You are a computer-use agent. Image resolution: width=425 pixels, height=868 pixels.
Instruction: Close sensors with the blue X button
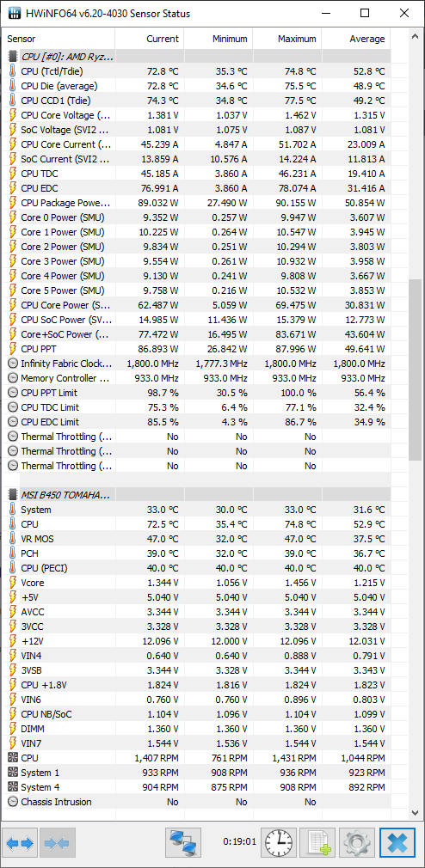point(397,843)
